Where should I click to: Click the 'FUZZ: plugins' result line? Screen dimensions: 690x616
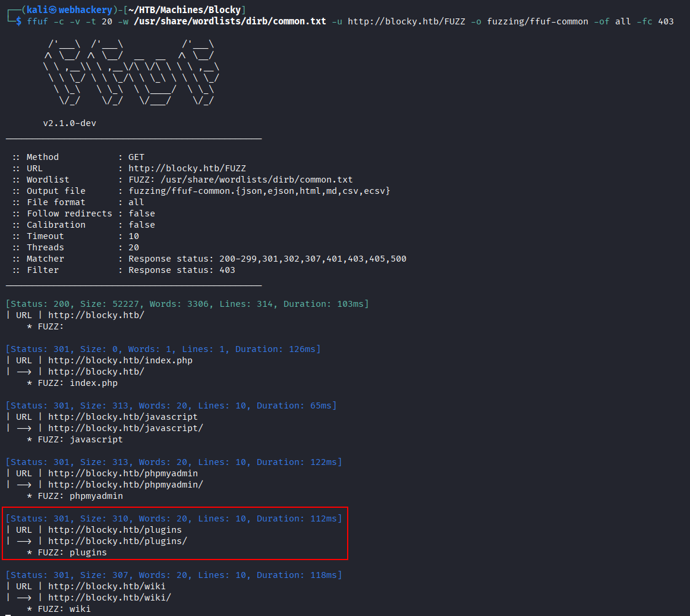click(x=67, y=552)
